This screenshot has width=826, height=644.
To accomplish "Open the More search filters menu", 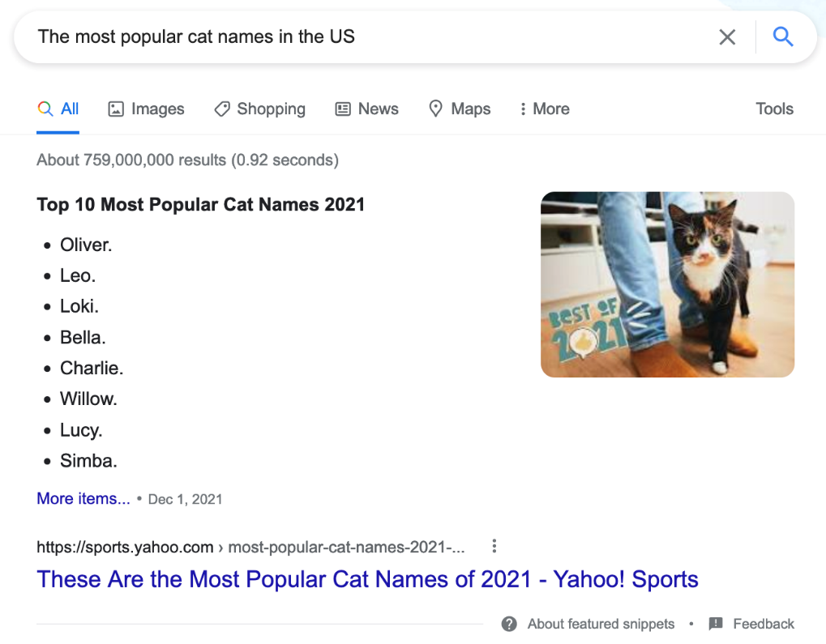I will (545, 109).
